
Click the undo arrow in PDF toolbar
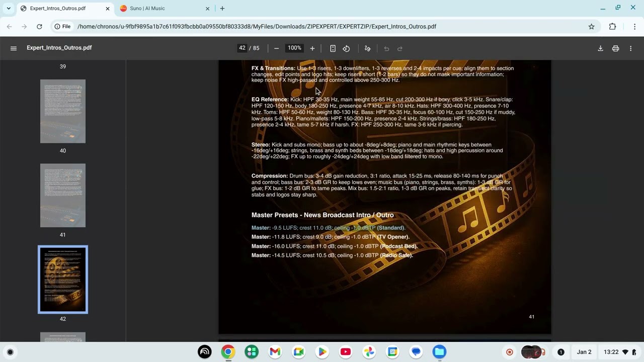(x=386, y=48)
